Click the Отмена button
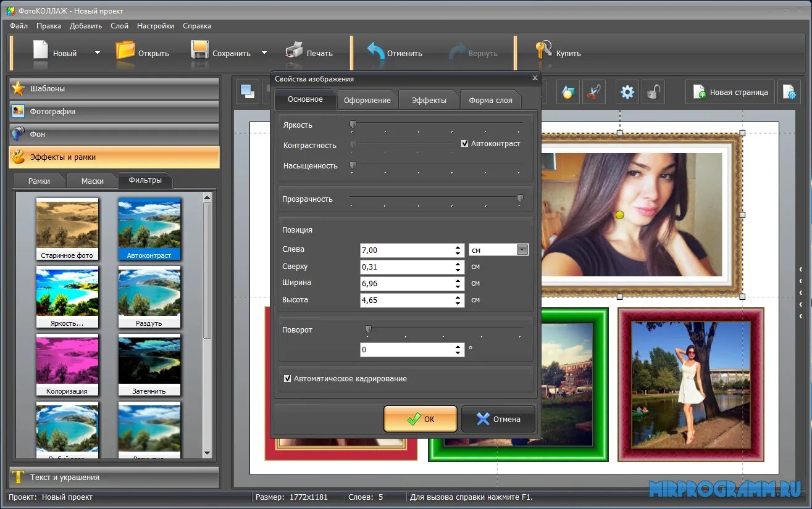Screen dimensions: 812x509 [498, 419]
